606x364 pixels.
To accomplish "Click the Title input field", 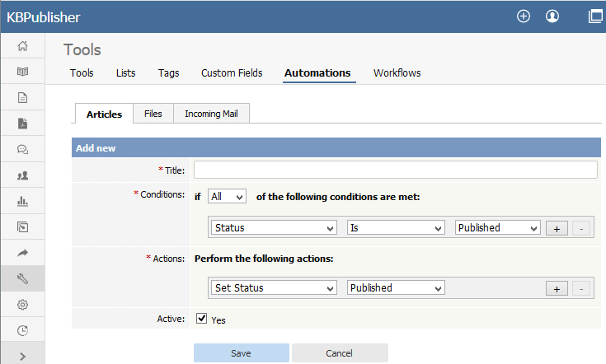I will (x=396, y=170).
